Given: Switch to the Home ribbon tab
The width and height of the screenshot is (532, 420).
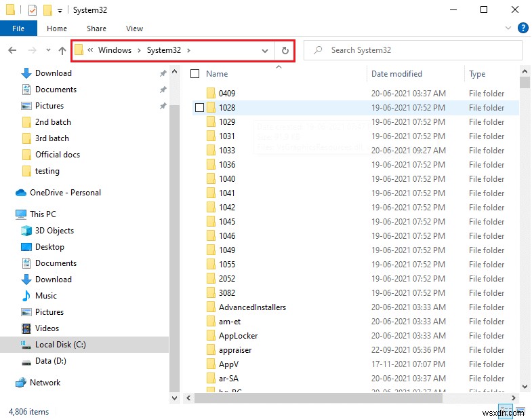Looking at the screenshot, I should [x=57, y=28].
